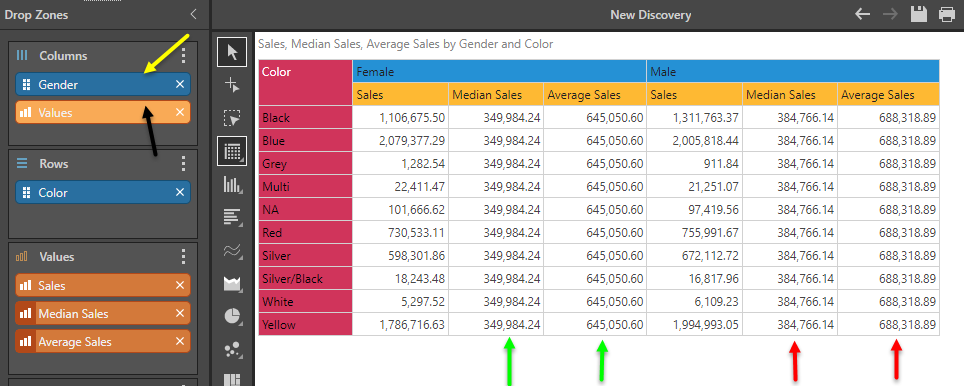Switch to pie chart visualization
Image resolution: width=964 pixels, height=386 pixels.
pos(232,317)
